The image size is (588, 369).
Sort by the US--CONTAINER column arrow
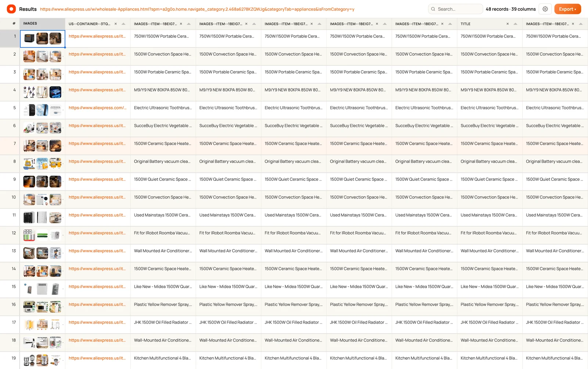[x=123, y=24]
